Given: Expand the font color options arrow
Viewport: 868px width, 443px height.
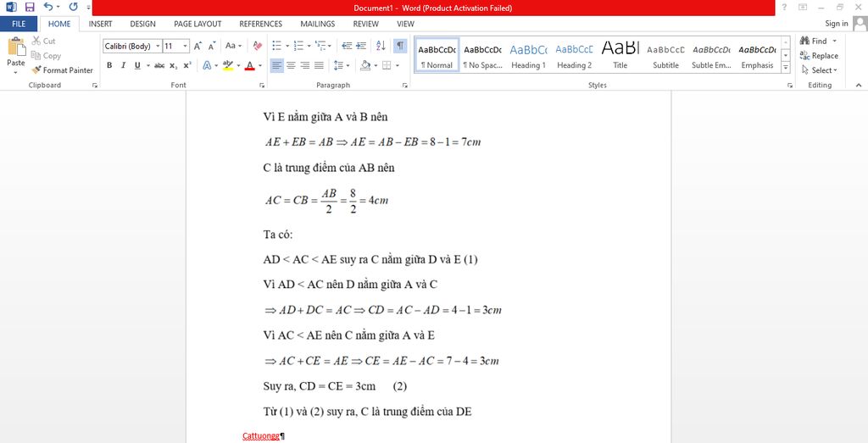Looking at the screenshot, I should 260,65.
